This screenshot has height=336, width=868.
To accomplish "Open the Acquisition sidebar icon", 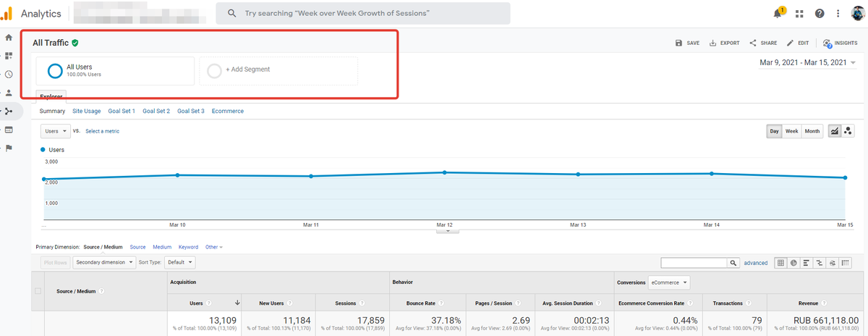I will [9, 112].
